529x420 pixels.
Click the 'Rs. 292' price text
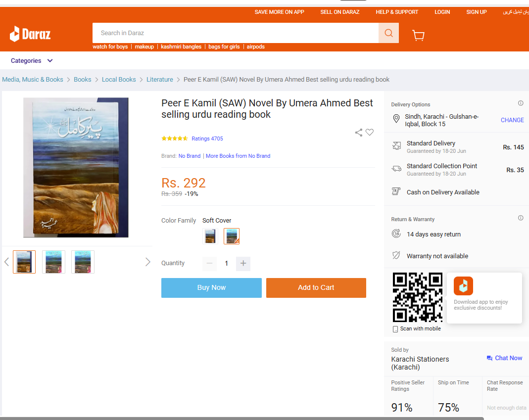tap(184, 183)
